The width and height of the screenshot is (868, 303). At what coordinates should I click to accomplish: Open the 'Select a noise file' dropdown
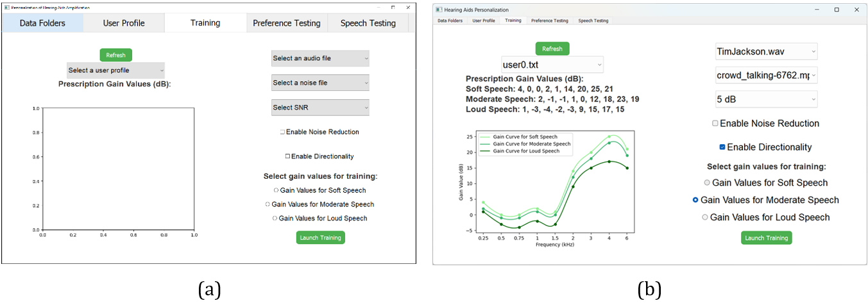[x=320, y=83]
